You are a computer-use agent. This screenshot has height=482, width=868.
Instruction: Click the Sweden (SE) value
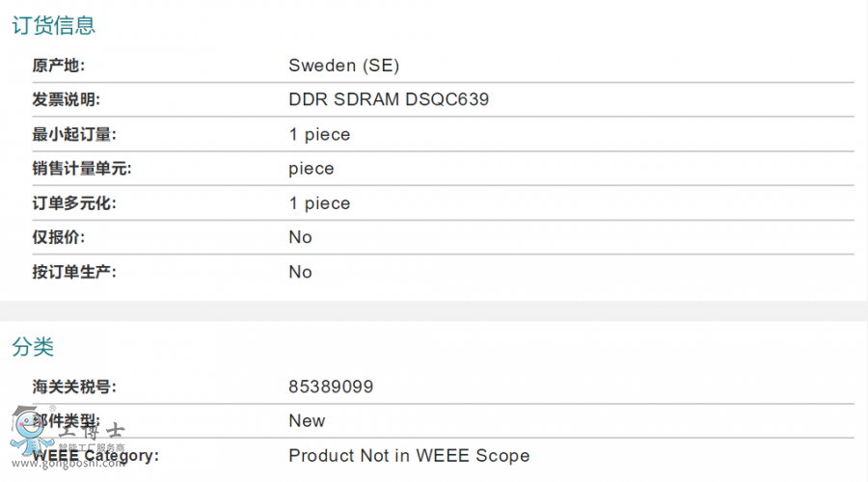click(343, 66)
